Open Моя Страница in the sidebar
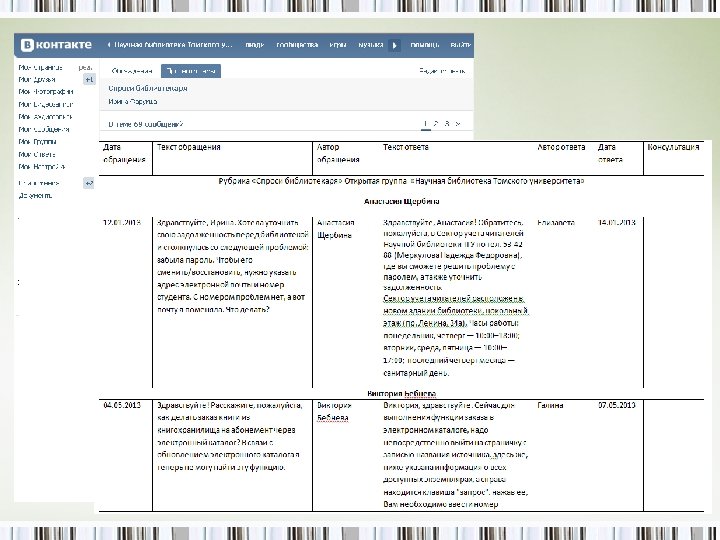The image size is (720, 540). pos(40,68)
